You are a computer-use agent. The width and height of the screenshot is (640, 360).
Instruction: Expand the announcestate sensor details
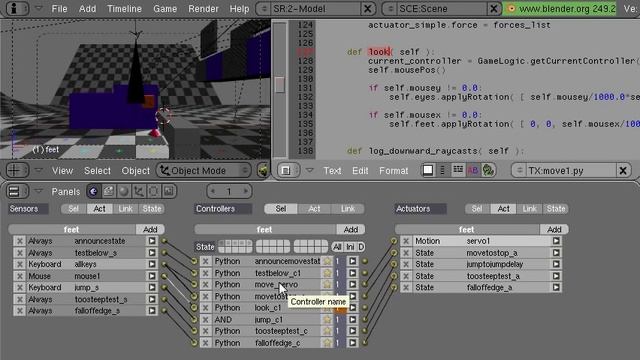[x=152, y=241]
